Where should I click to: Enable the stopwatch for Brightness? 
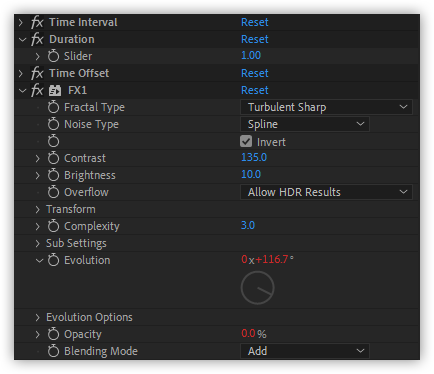coord(53,175)
